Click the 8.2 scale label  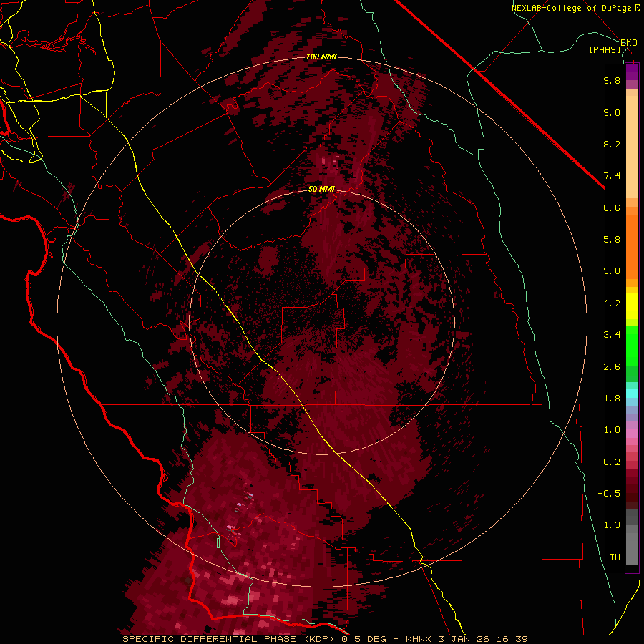612,144
